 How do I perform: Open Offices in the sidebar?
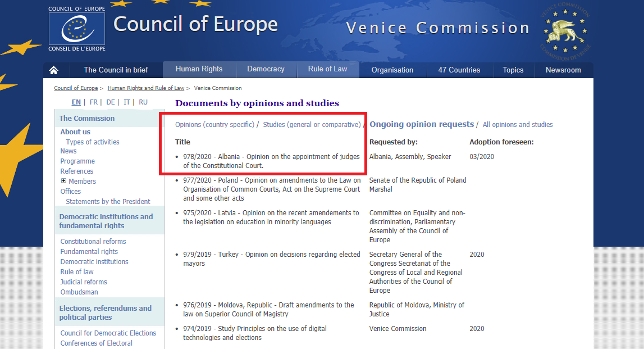coord(71,191)
